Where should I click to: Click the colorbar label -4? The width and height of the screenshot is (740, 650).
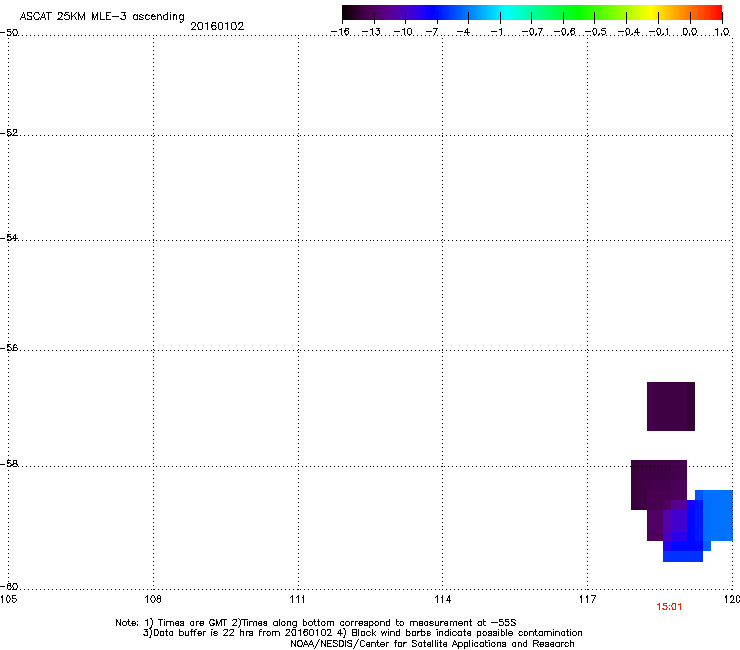pos(463,32)
